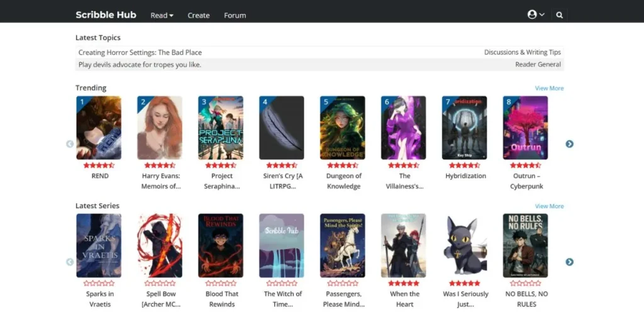
Task: Click the Blood That Rewinds title text
Action: tap(222, 299)
